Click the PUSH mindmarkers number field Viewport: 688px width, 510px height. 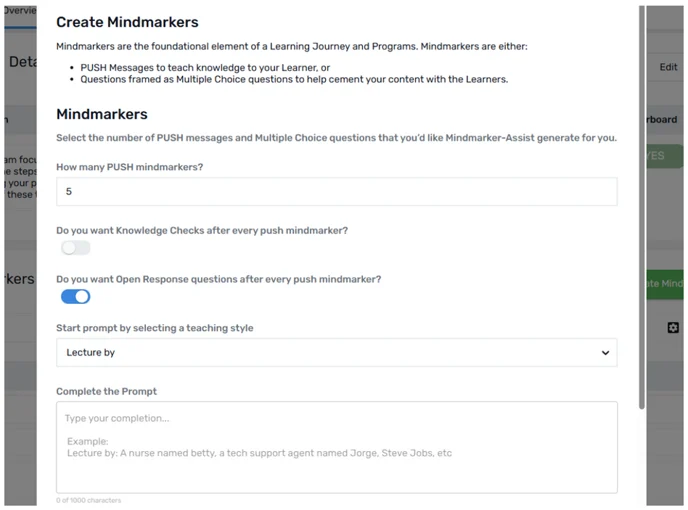click(x=337, y=191)
